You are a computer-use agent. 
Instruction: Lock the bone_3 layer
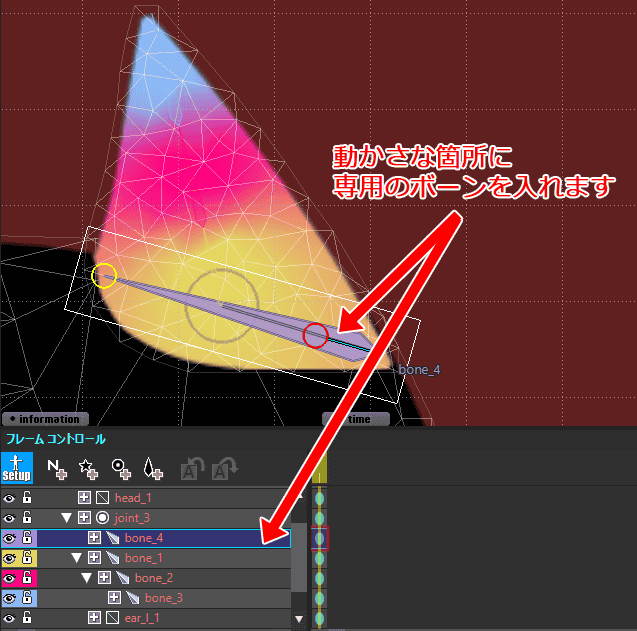tap(27, 597)
